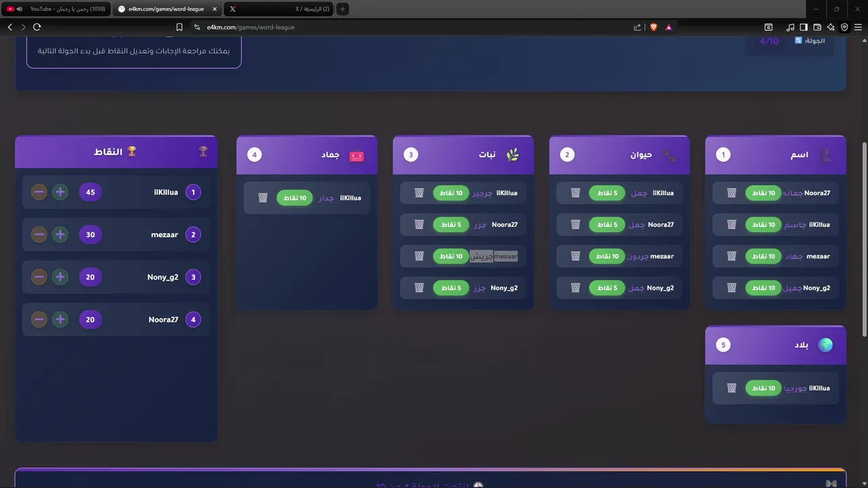The height and width of the screenshot is (488, 868).
Task: Go forward to the next page
Action: pos(23,27)
